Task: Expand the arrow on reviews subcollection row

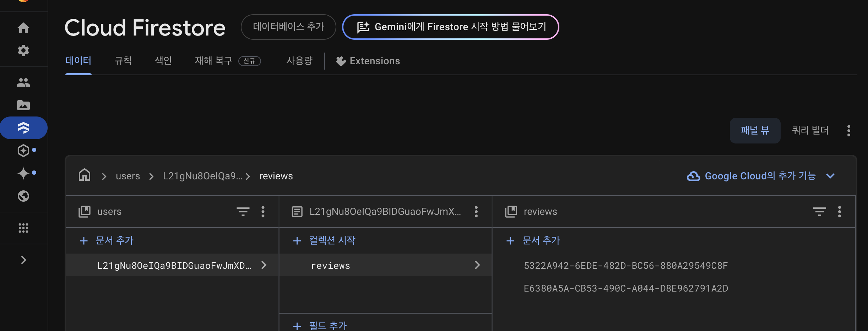Action: coord(477,265)
